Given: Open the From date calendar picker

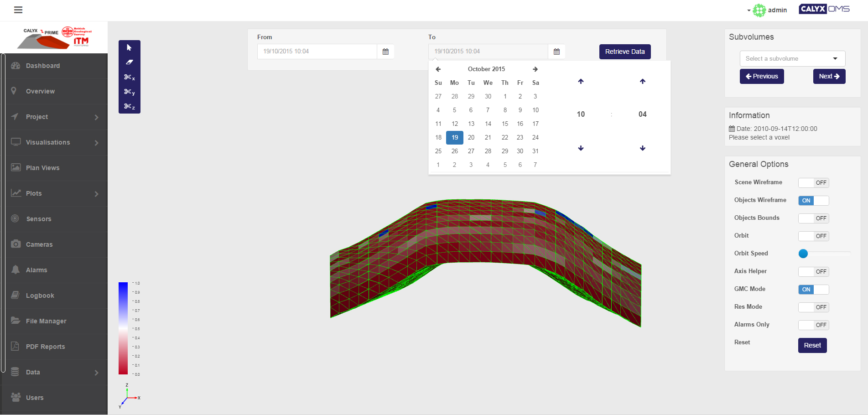Looking at the screenshot, I should (385, 52).
